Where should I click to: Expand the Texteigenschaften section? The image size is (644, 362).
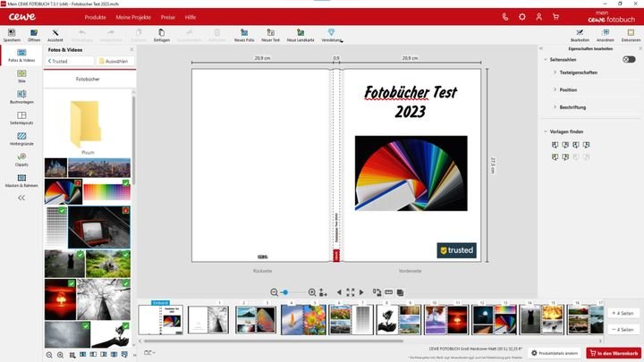581,72
